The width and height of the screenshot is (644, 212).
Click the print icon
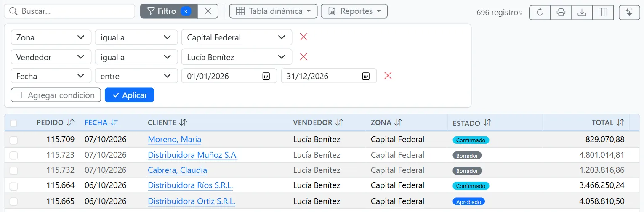[x=561, y=13]
